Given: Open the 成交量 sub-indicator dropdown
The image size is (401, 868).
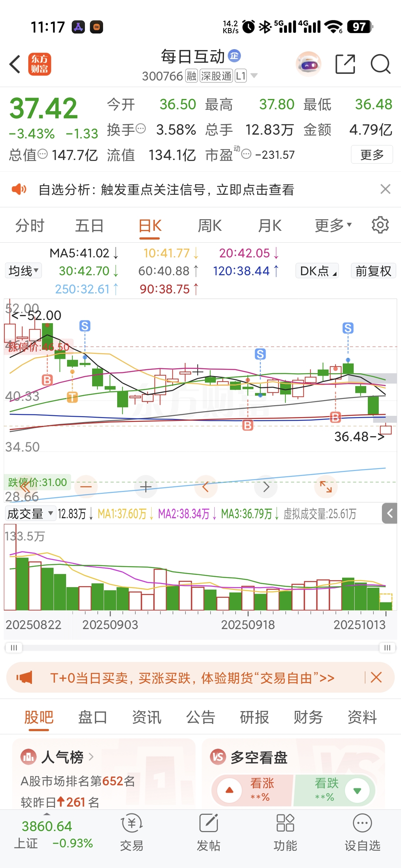Looking at the screenshot, I should pyautogui.click(x=30, y=514).
